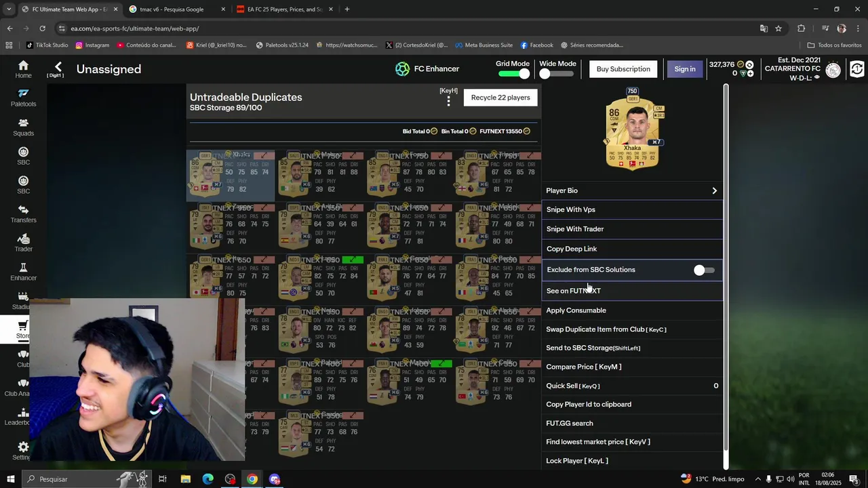Choose Lock Player option
The height and width of the screenshot is (488, 868).
point(632,461)
